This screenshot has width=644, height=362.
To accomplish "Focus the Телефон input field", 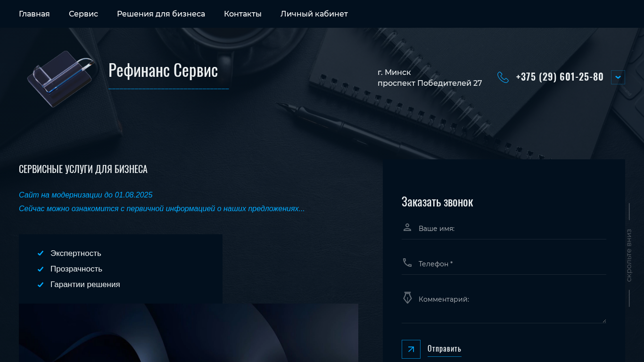I will pyautogui.click(x=504, y=264).
